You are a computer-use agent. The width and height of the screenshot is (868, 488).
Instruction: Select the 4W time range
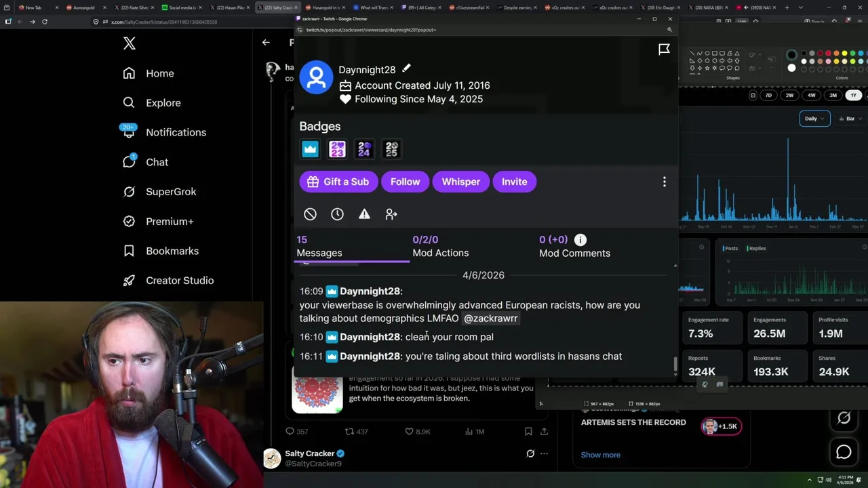click(x=812, y=96)
